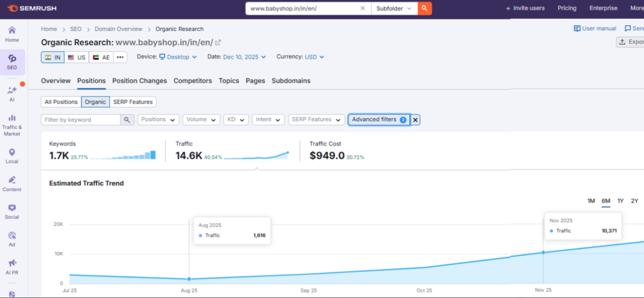Go to the Competitors tab
This screenshot has width=644, height=298.
coord(193,81)
